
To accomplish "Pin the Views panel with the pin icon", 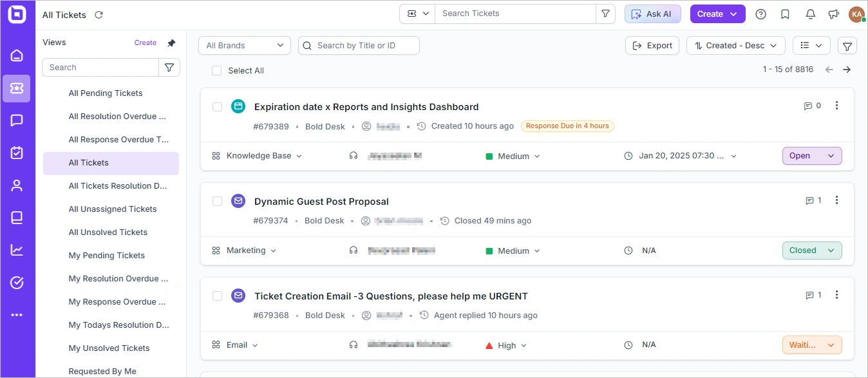I will [x=171, y=43].
